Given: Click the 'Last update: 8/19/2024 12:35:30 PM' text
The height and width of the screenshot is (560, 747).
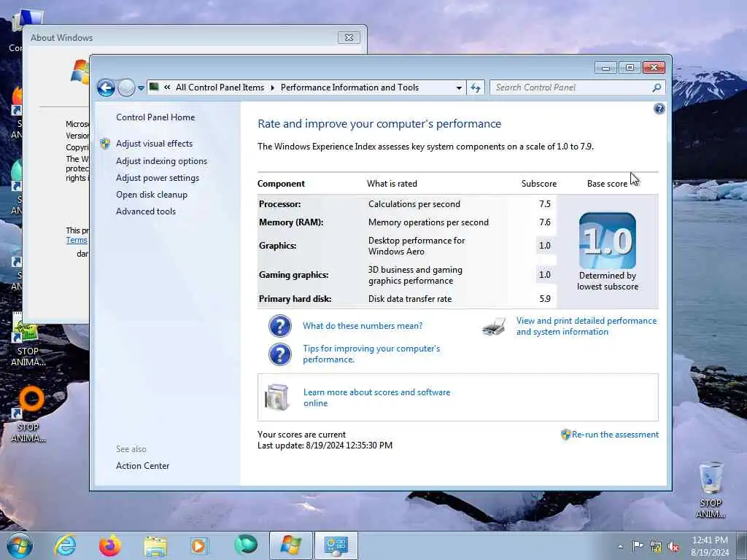Looking at the screenshot, I should (325, 446).
